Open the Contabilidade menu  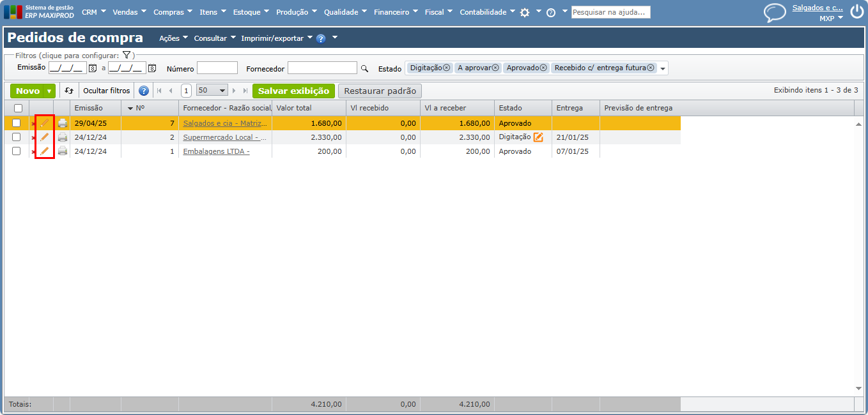click(488, 12)
